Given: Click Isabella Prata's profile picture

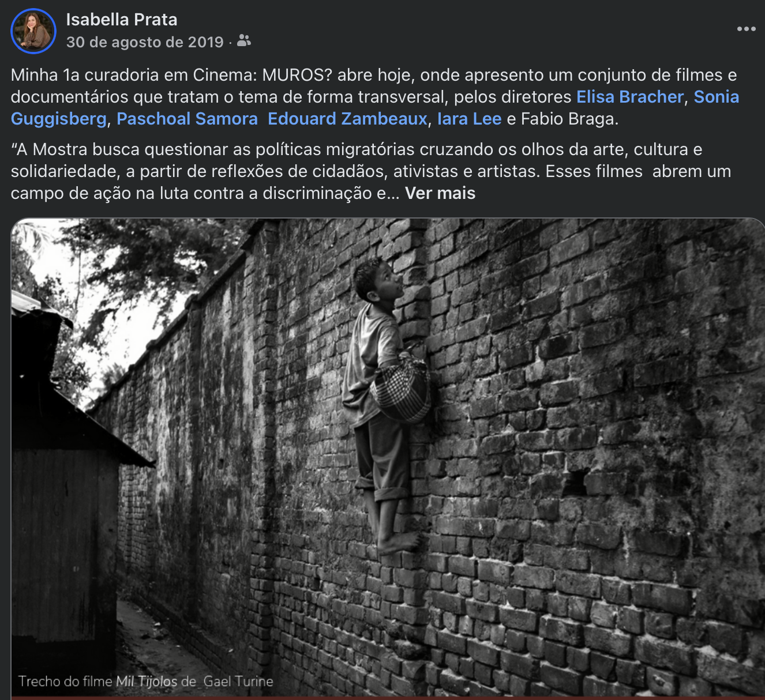Looking at the screenshot, I should (x=33, y=31).
